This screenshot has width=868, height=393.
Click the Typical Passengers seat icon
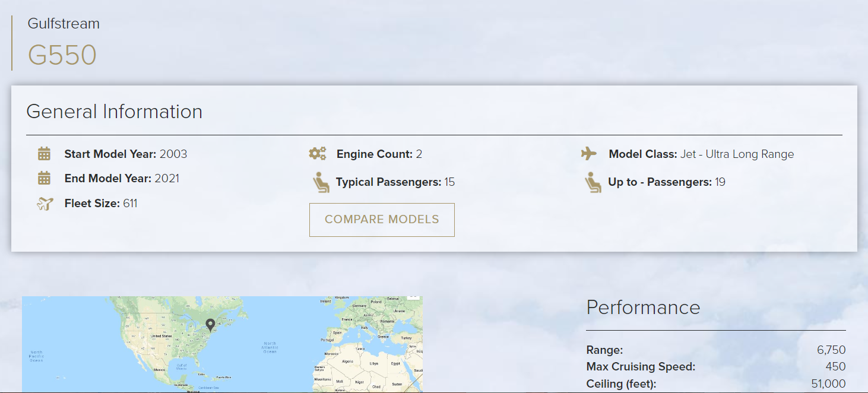(x=321, y=182)
